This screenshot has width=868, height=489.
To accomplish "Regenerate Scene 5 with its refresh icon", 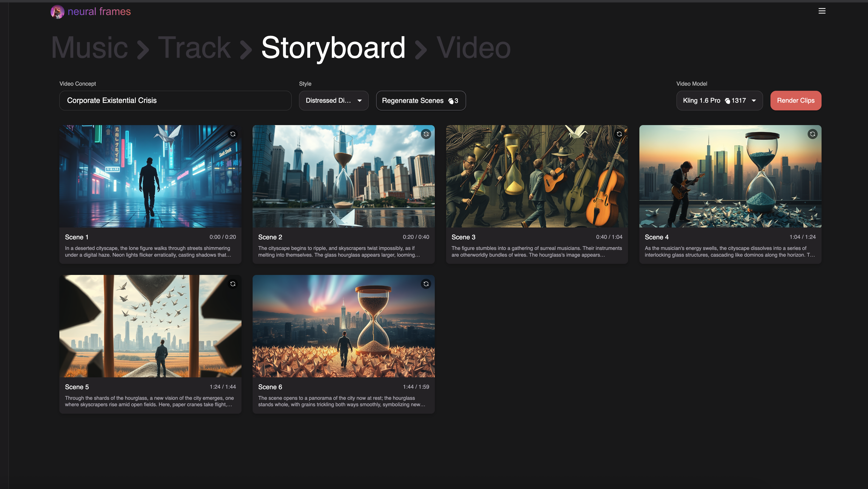I will pos(232,284).
